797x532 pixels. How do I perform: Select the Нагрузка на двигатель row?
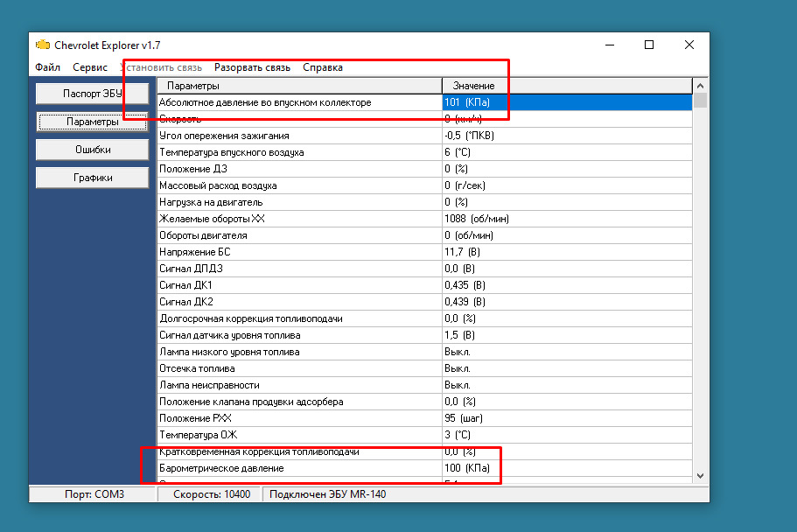pyautogui.click(x=424, y=202)
